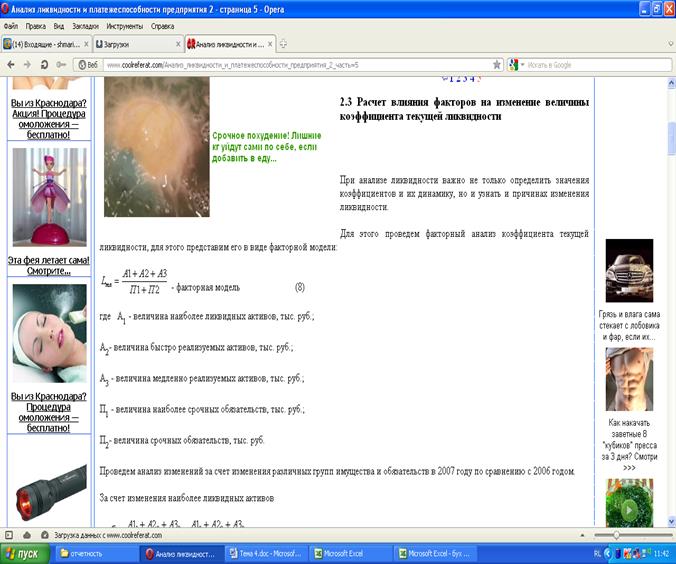Click the abs torso ad image

tap(629, 379)
